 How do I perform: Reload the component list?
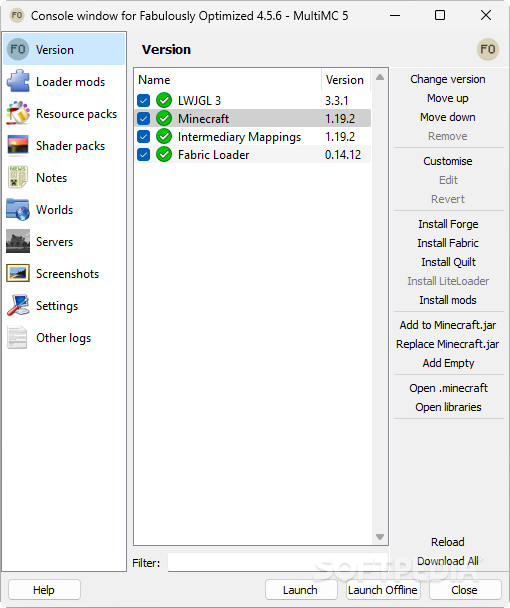448,542
